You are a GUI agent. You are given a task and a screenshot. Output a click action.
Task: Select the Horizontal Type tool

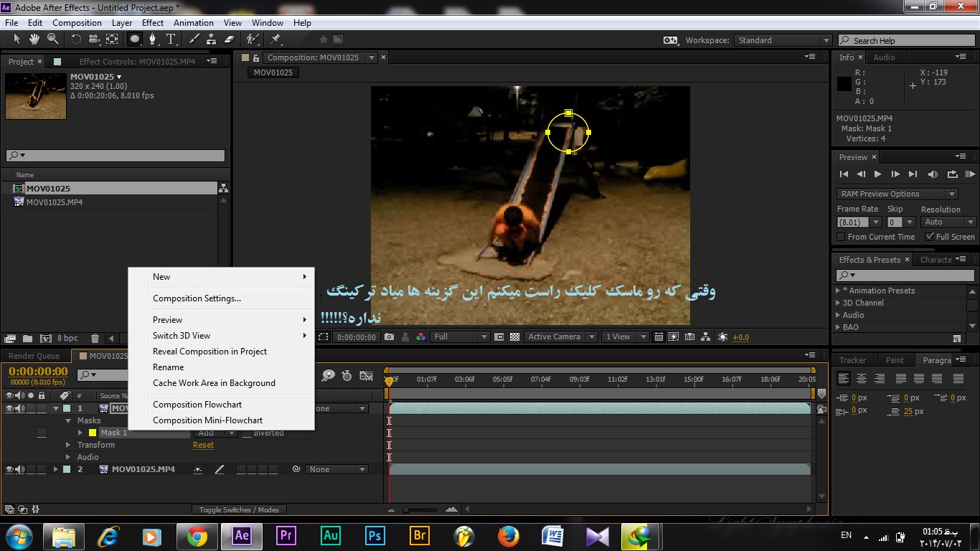pyautogui.click(x=171, y=39)
